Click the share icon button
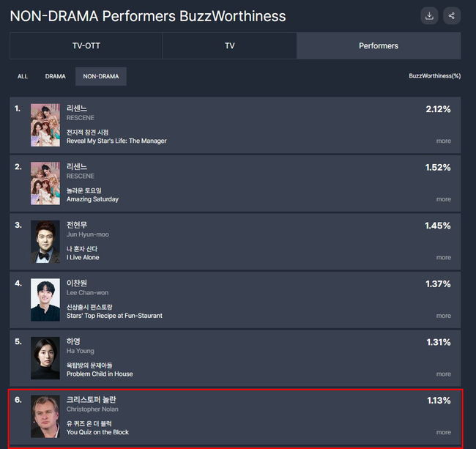476x449 pixels. pos(452,16)
